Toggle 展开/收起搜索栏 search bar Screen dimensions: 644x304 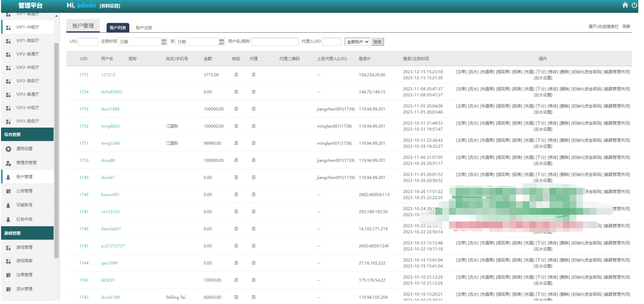[x=603, y=27]
